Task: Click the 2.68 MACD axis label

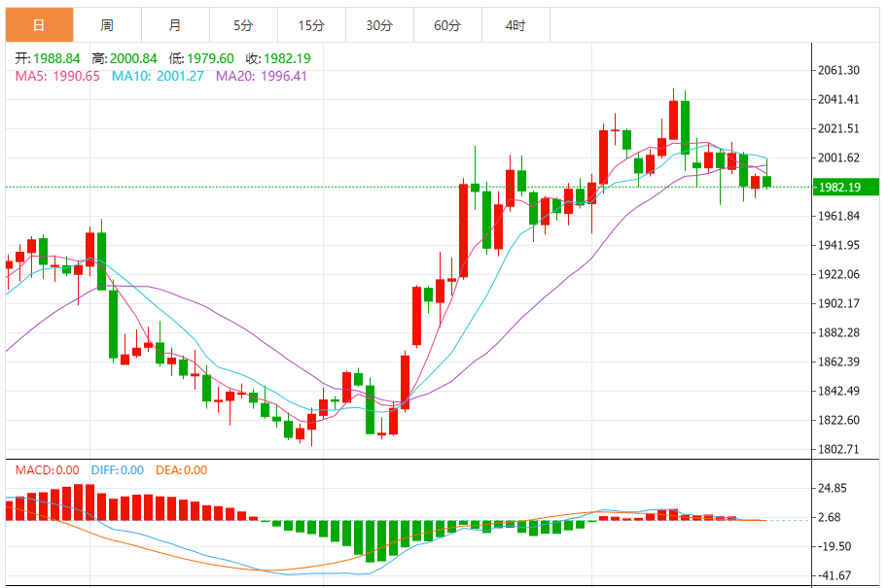Action: 829,517
